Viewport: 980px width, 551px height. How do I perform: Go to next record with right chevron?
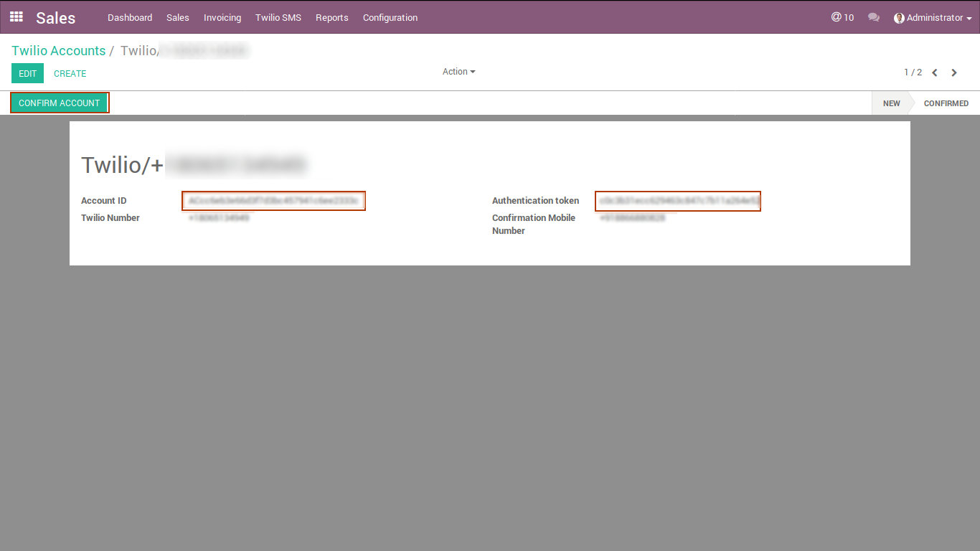pyautogui.click(x=954, y=72)
